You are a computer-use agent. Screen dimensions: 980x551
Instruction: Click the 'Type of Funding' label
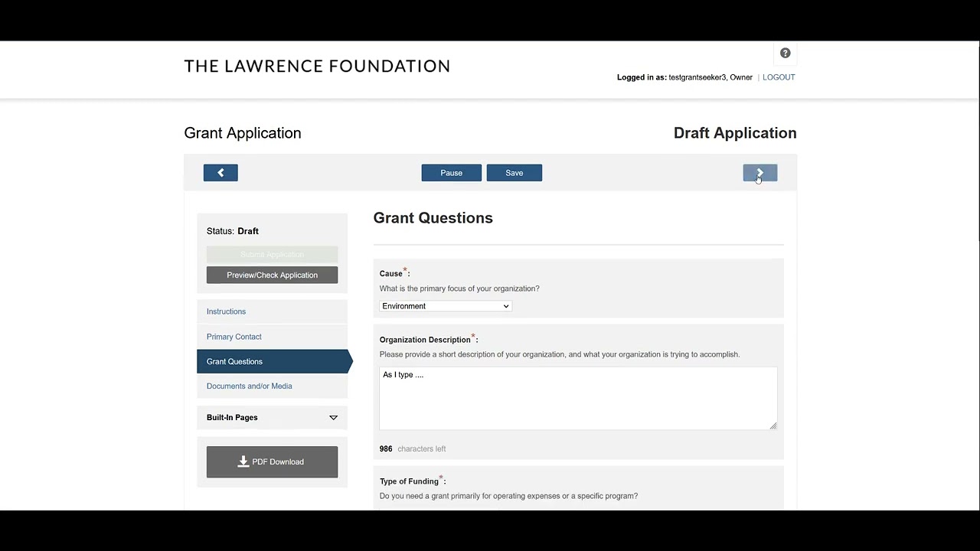pos(413,481)
